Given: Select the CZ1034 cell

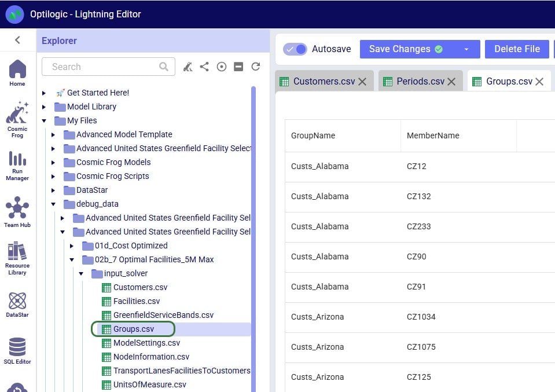Looking at the screenshot, I should click(458, 317).
